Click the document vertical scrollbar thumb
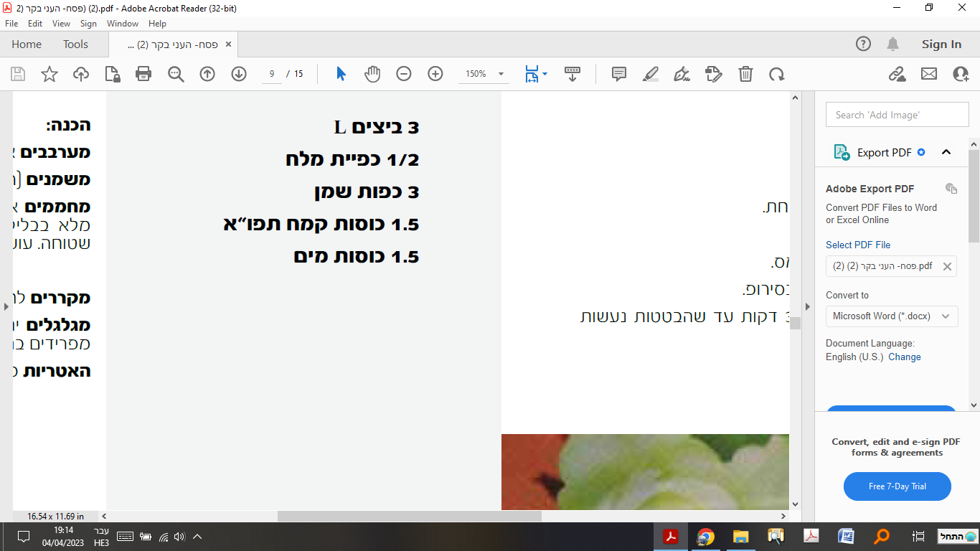 click(x=795, y=323)
